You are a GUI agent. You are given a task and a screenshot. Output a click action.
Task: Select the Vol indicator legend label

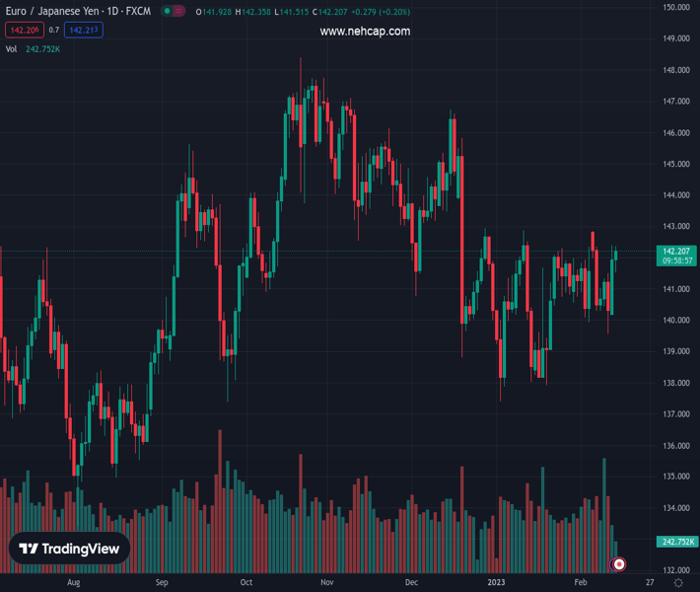pyautogui.click(x=12, y=48)
